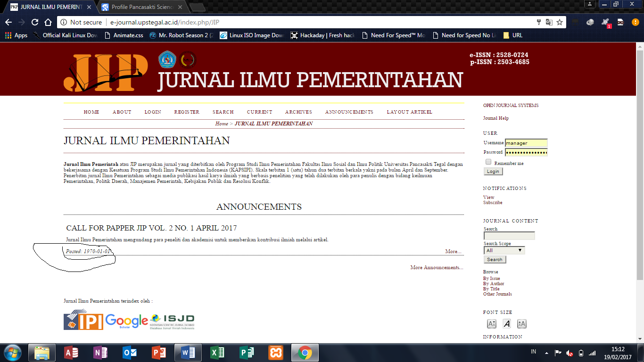Image resolution: width=644 pixels, height=362 pixels.
Task: Switch to the Profile Pancasakti Science tab
Action: (141, 7)
